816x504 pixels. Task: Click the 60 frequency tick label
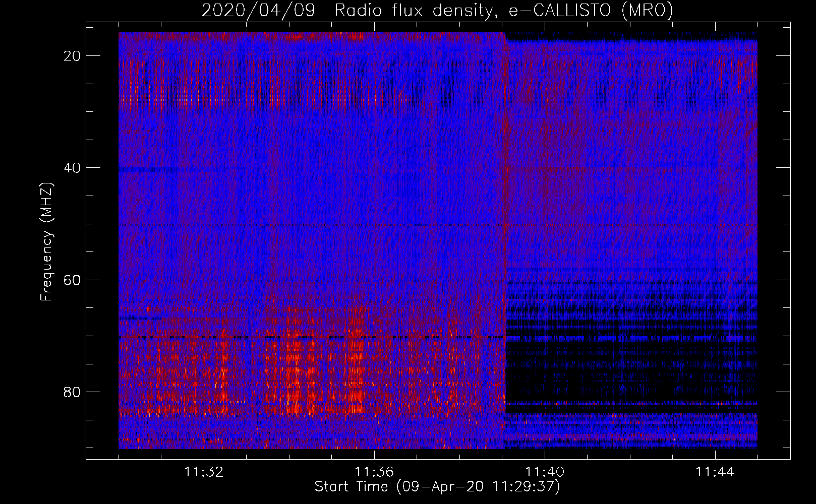[73, 280]
